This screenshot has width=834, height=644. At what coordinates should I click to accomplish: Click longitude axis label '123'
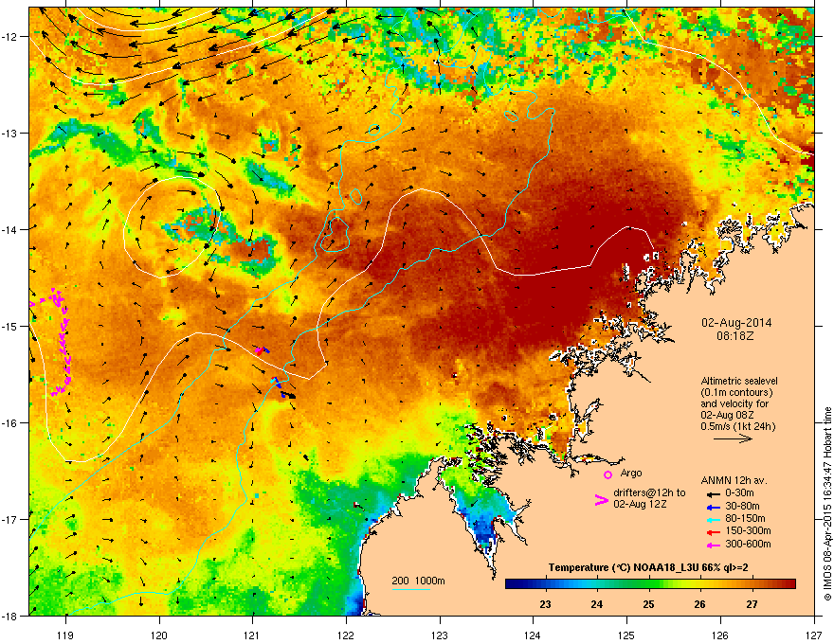coord(440,635)
